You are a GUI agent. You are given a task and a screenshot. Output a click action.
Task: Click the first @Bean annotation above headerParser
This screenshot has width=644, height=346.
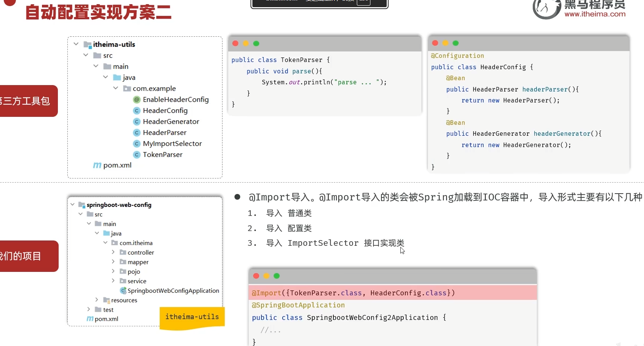(456, 78)
